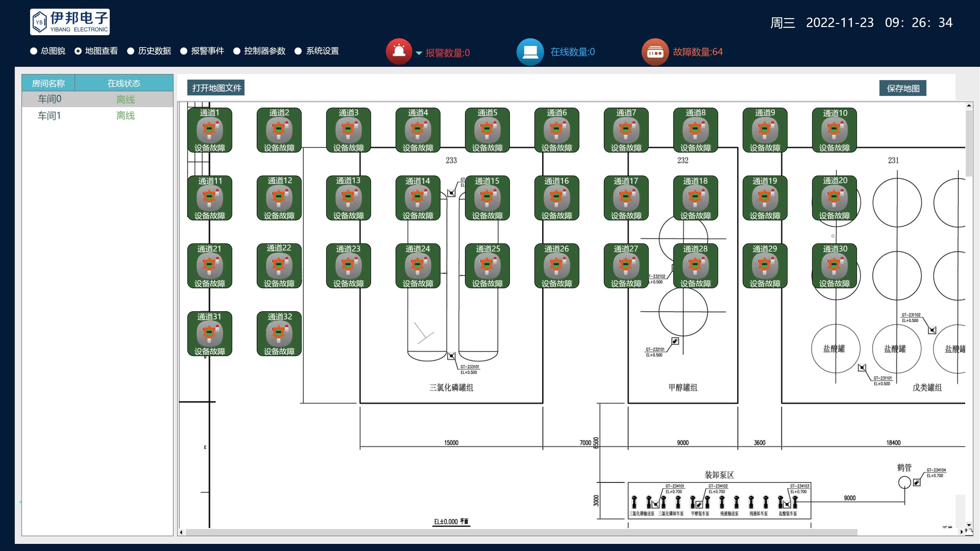The height and width of the screenshot is (551, 980).
Task: Click the 打开地图文件 button
Action: (216, 88)
